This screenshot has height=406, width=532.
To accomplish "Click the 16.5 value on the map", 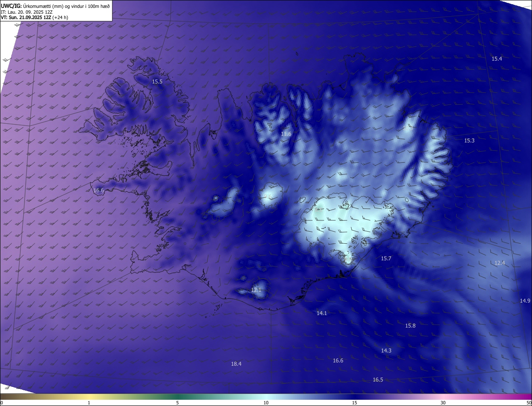I will coord(378,379).
